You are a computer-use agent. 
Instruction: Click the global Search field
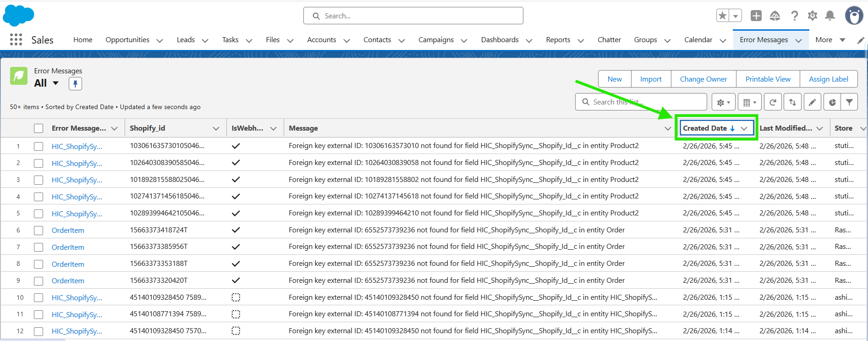[x=413, y=16]
